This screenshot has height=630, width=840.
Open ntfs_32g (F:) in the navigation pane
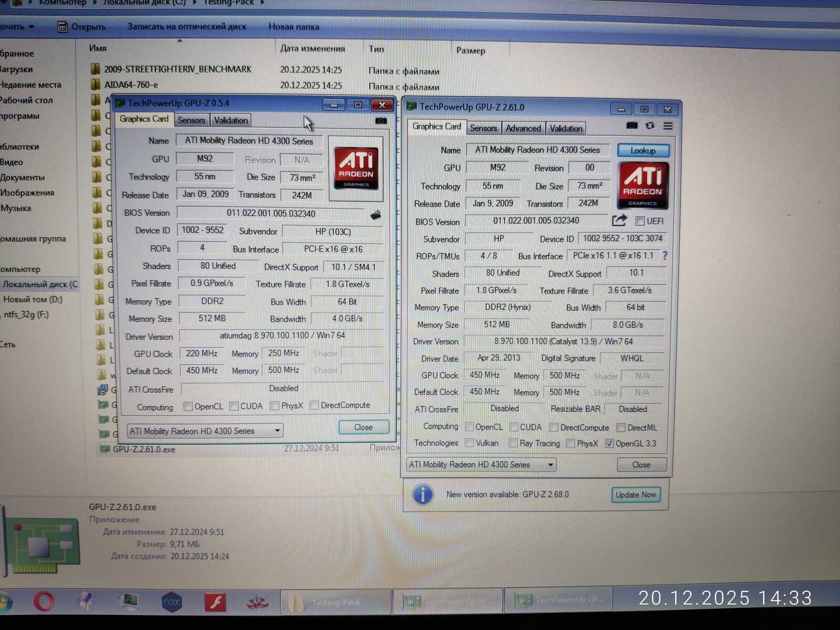click(x=26, y=314)
